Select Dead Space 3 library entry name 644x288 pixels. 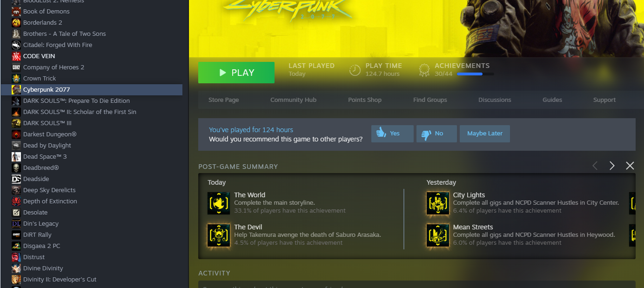(45, 156)
